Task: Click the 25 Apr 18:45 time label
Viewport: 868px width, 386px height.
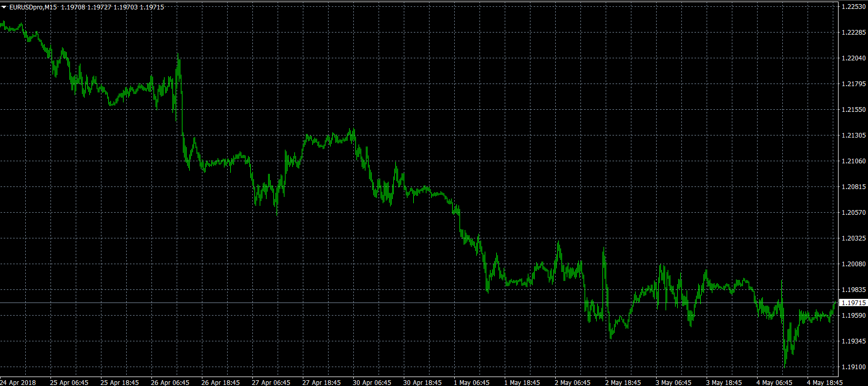Action: (120, 382)
